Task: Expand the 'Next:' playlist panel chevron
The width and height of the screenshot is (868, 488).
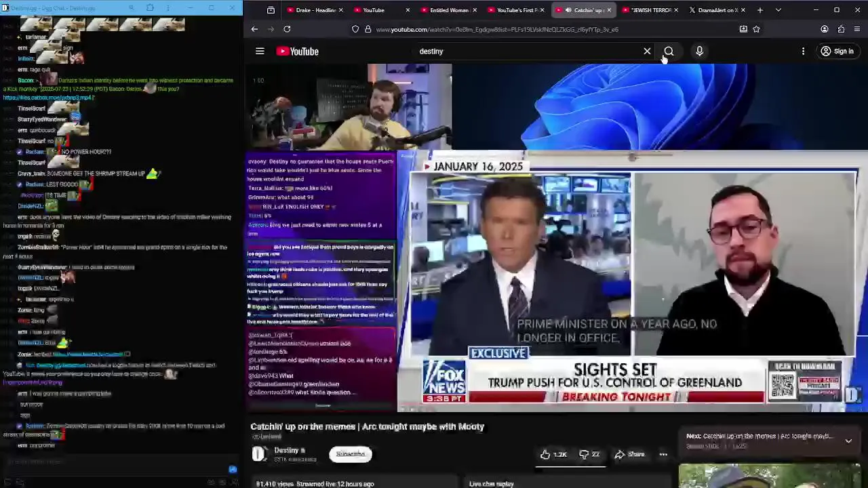Action: click(x=848, y=441)
